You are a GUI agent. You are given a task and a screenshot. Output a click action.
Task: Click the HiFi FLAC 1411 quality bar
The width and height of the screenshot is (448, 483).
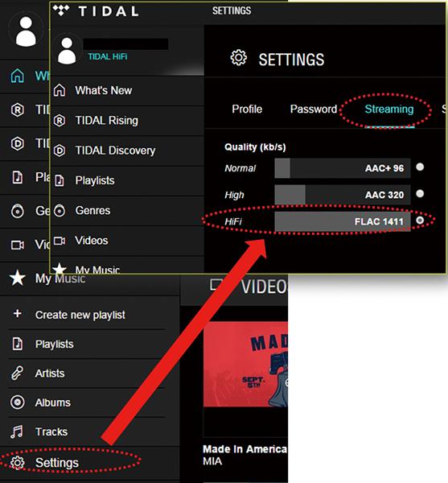click(343, 221)
